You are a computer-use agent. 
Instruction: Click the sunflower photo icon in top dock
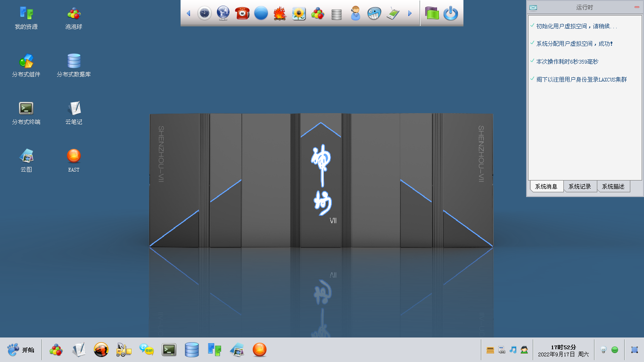coord(299,13)
